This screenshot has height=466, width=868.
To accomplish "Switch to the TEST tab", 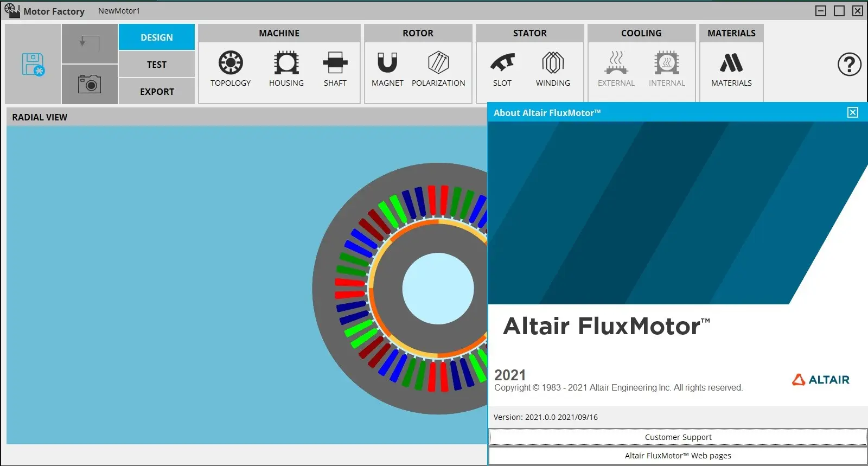I will [x=157, y=65].
